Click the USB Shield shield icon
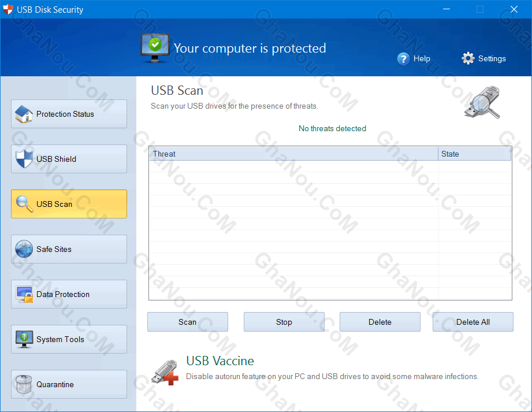Viewport: 532px width, 412px height. pos(24,159)
